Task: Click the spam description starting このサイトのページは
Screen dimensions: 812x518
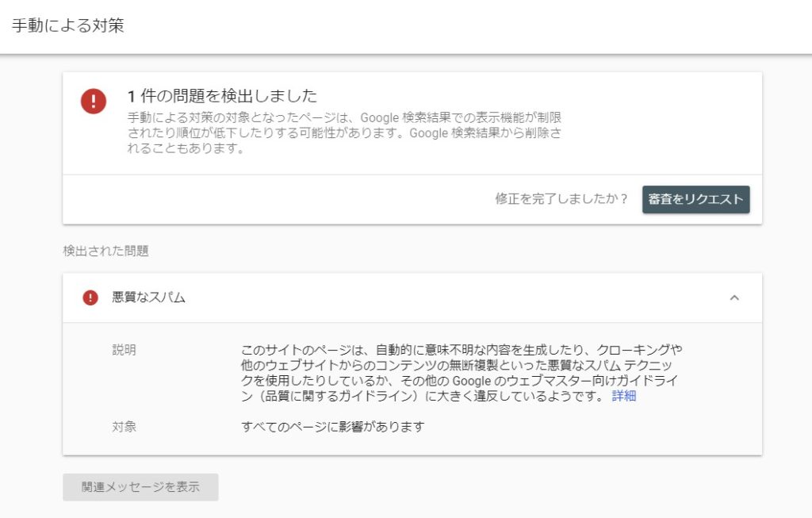Action: pyautogui.click(x=462, y=373)
